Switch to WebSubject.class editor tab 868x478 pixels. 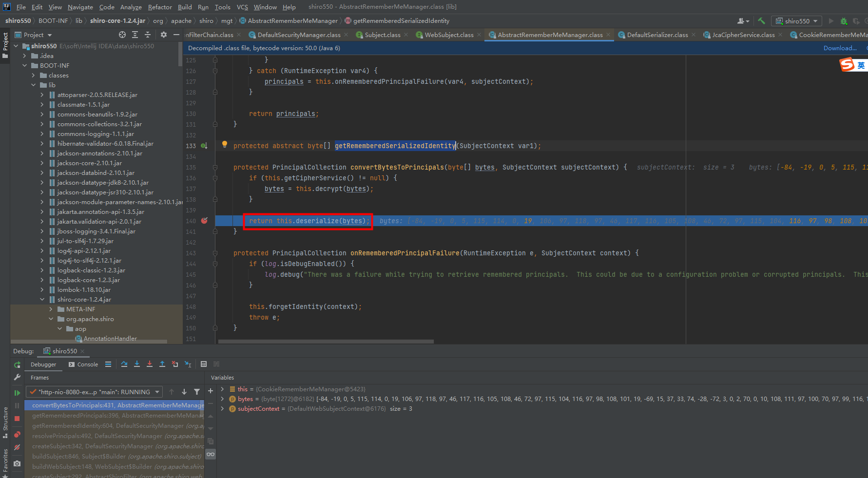click(x=448, y=35)
